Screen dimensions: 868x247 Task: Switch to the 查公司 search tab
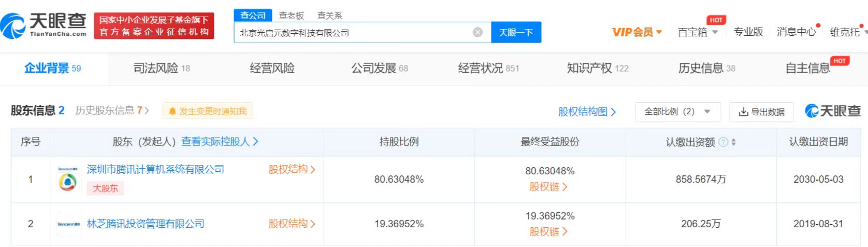pos(253,16)
